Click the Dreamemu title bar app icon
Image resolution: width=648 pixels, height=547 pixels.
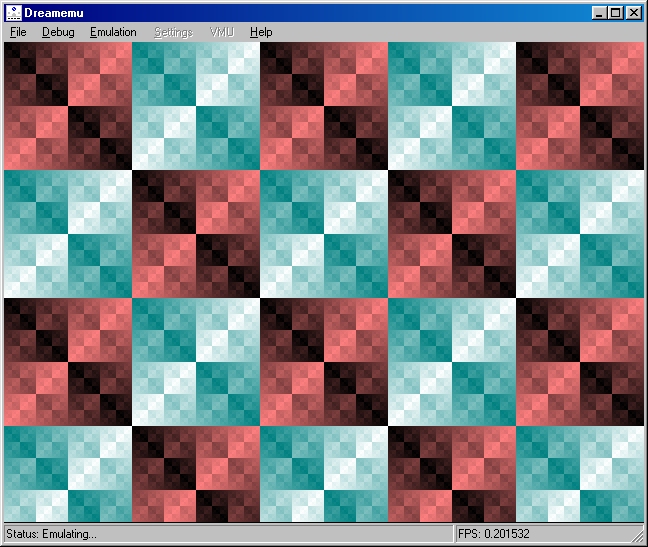click(x=13, y=13)
